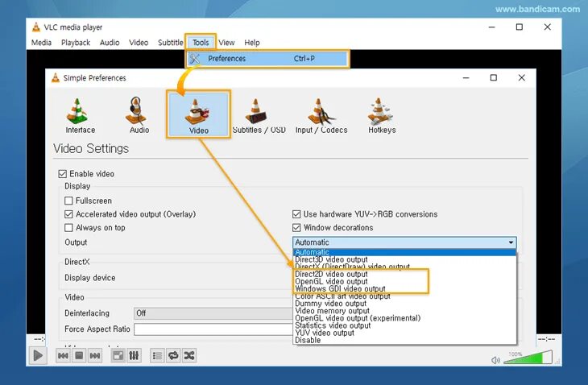Click the VLC cone icon in title bar
The height and width of the screenshot is (385, 588).
coord(36,27)
